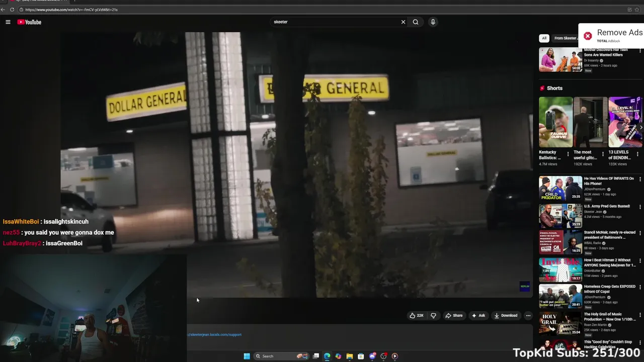
Task: Share this video
Action: pyautogui.click(x=454, y=315)
